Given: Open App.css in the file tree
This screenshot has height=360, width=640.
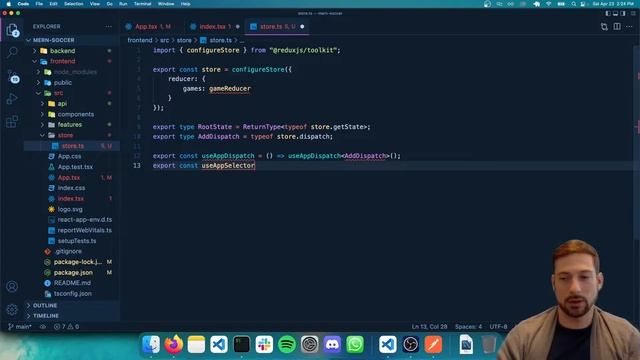Looking at the screenshot, I should (72, 156).
